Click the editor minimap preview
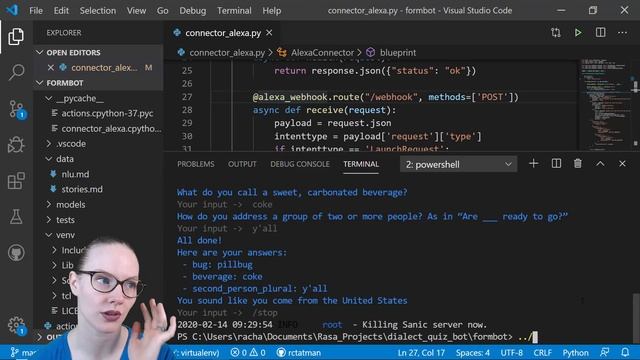This screenshot has width=640, height=360. click(x=605, y=104)
